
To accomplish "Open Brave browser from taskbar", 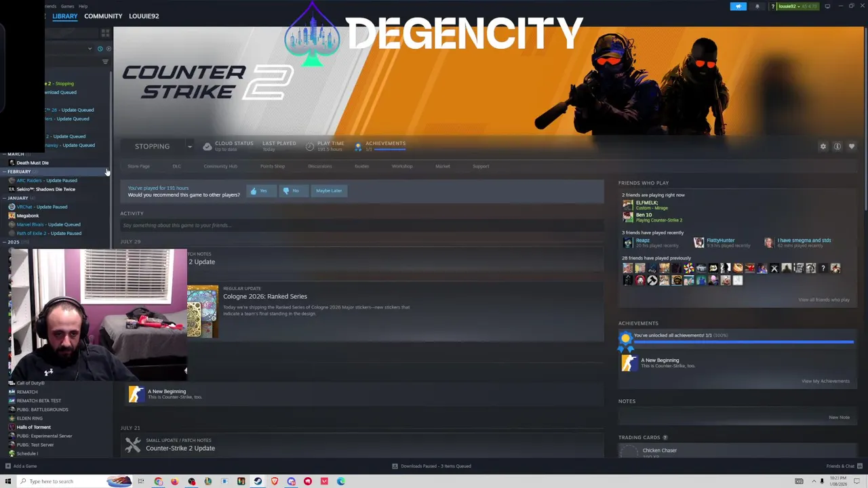I will tap(275, 481).
